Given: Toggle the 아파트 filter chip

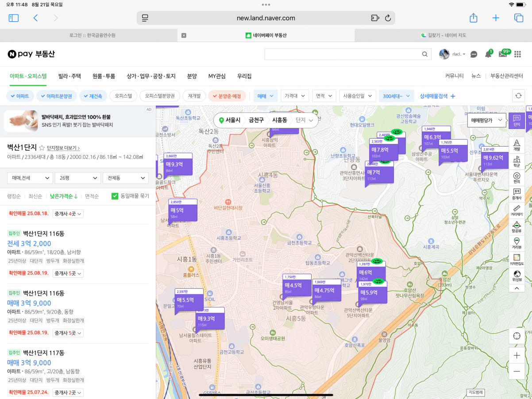Looking at the screenshot, I should click(19, 96).
